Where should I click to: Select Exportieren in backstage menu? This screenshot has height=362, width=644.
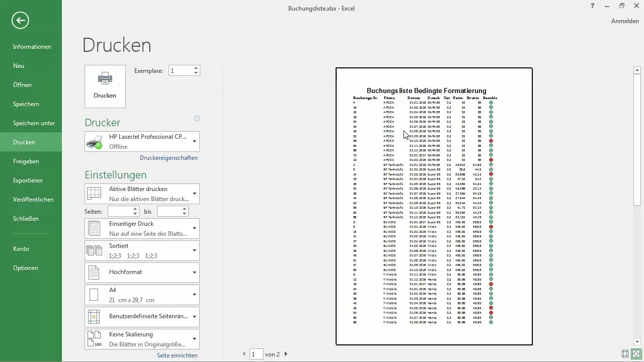pyautogui.click(x=31, y=180)
